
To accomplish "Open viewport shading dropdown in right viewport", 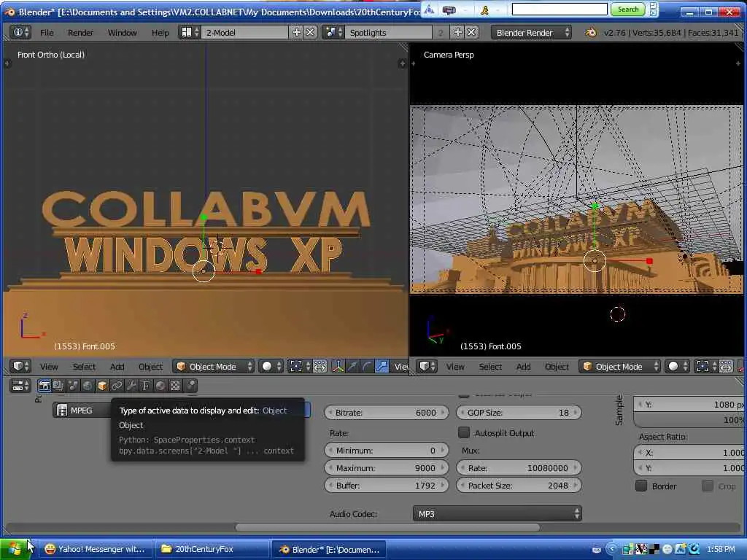I will coord(678,366).
